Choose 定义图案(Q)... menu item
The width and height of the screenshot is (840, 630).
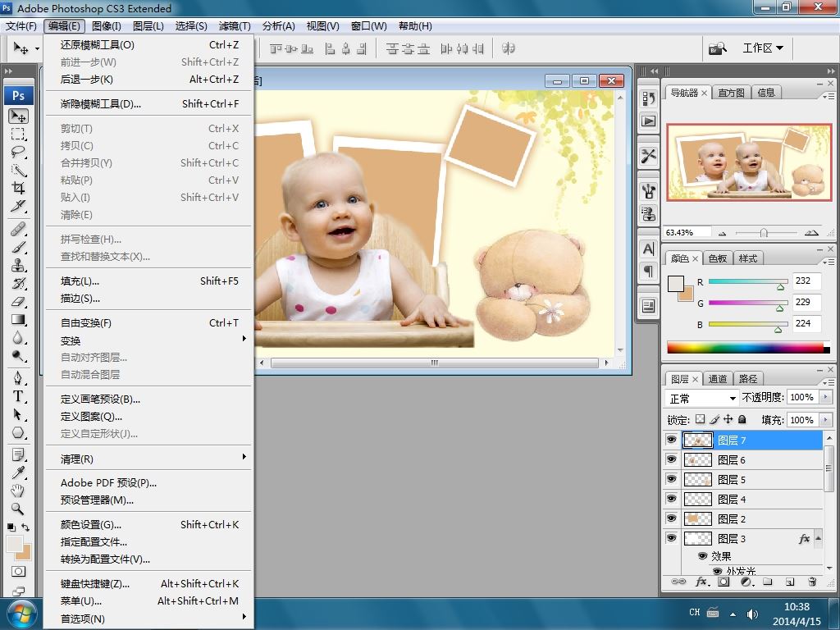[x=148, y=416]
